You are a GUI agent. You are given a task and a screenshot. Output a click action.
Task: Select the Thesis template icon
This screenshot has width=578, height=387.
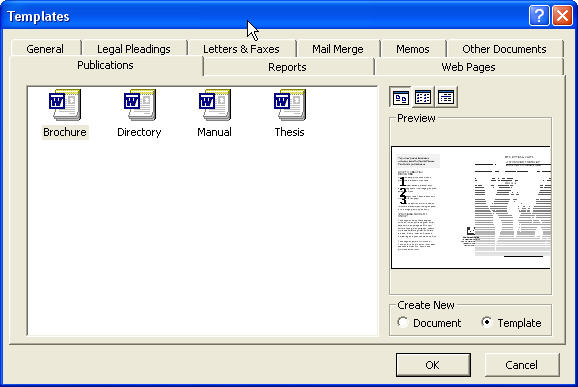(x=290, y=105)
